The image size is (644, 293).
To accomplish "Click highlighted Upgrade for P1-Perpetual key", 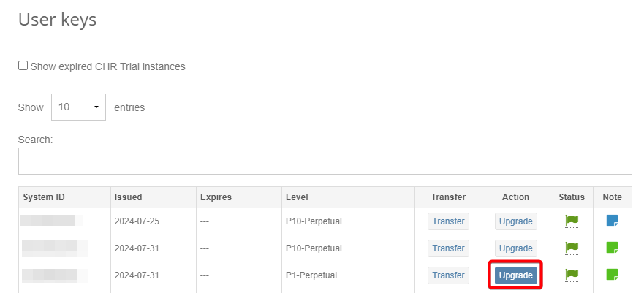I will (x=515, y=275).
